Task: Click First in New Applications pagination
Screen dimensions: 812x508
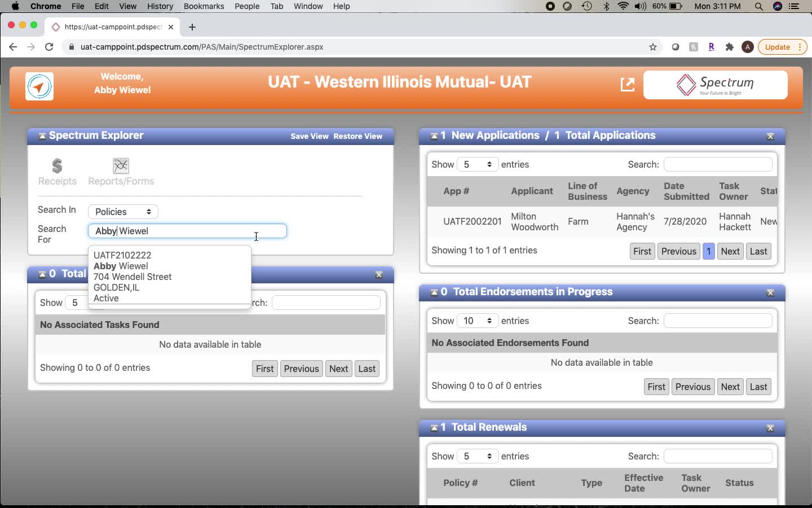Action: pos(642,251)
